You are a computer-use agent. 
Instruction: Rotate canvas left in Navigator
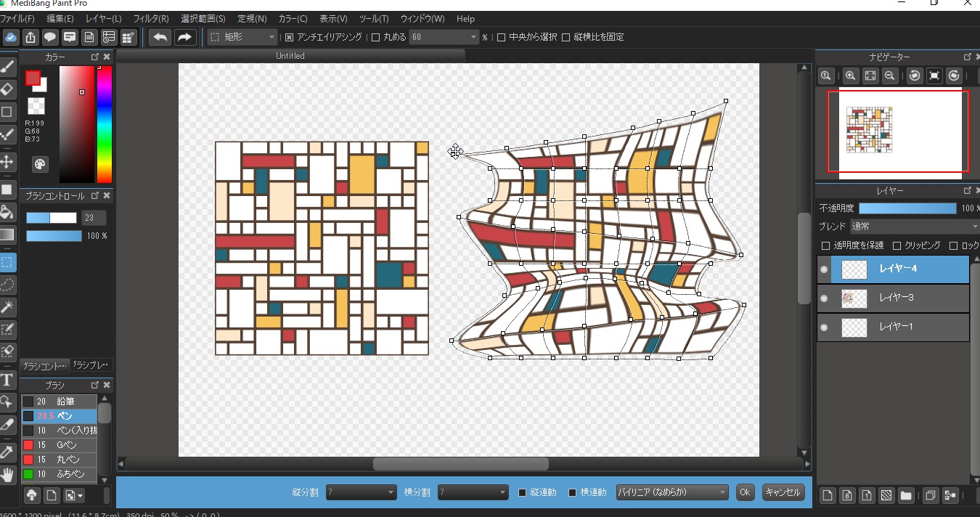pyautogui.click(x=915, y=76)
